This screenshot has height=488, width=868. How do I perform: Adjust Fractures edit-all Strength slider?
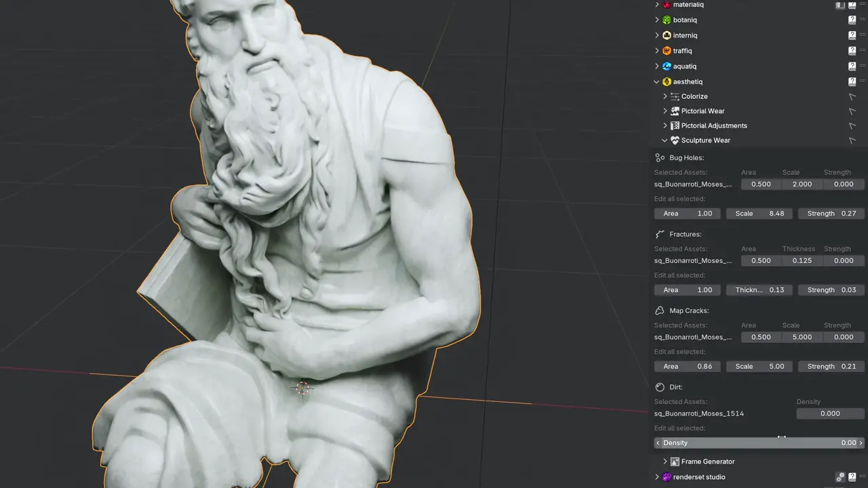[831, 290]
